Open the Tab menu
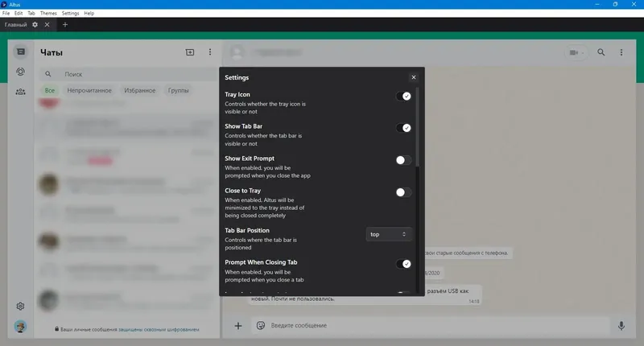Screen dimensions: 644x346 (x=31, y=13)
